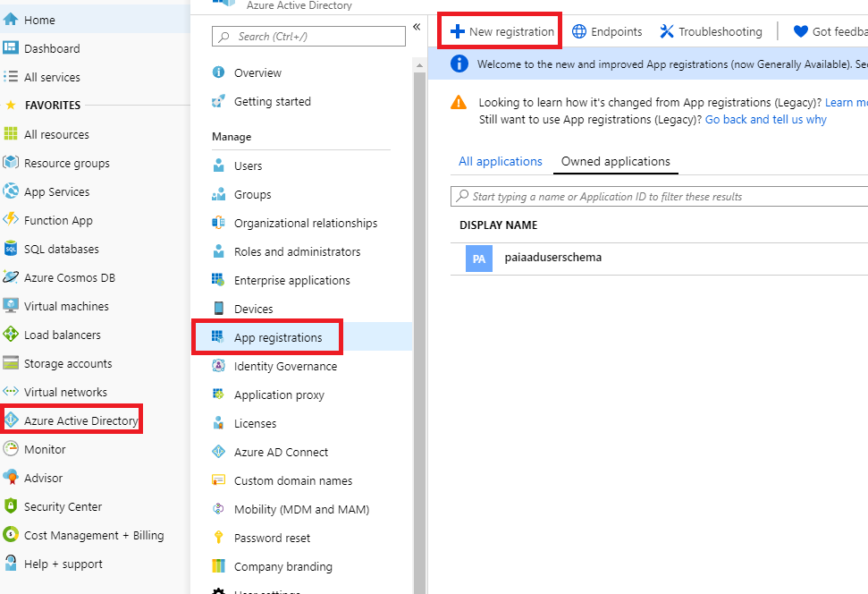Image resolution: width=868 pixels, height=594 pixels.
Task: Open Application proxy menu item
Action: coord(301,395)
